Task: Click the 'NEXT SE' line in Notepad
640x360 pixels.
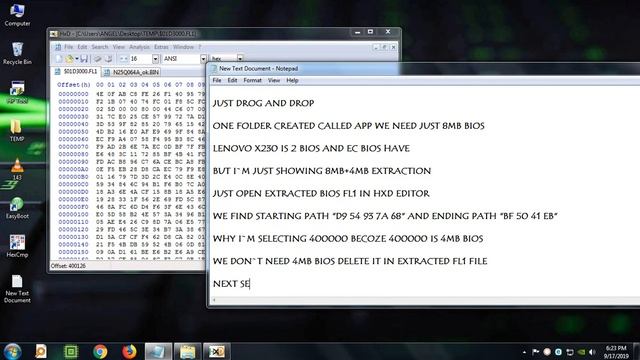Action: (231, 284)
